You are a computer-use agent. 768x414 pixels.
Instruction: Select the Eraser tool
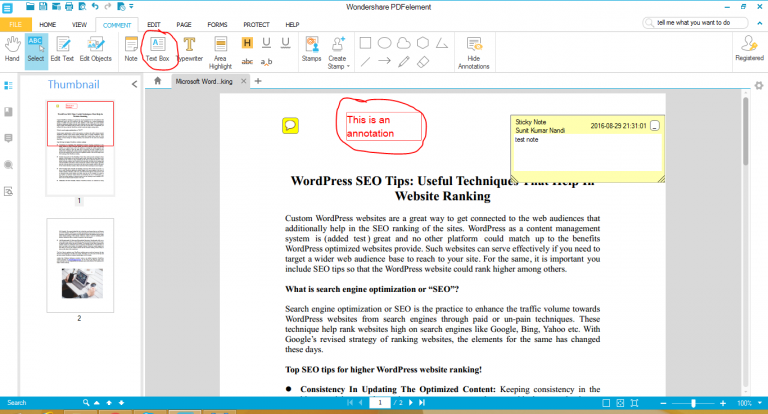pyautogui.click(x=423, y=62)
